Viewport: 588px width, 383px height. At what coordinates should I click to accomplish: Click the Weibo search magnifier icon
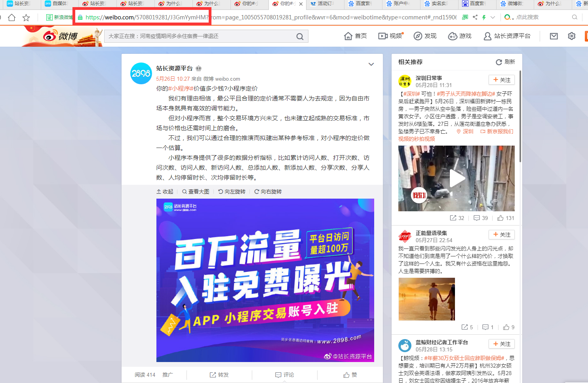(300, 36)
